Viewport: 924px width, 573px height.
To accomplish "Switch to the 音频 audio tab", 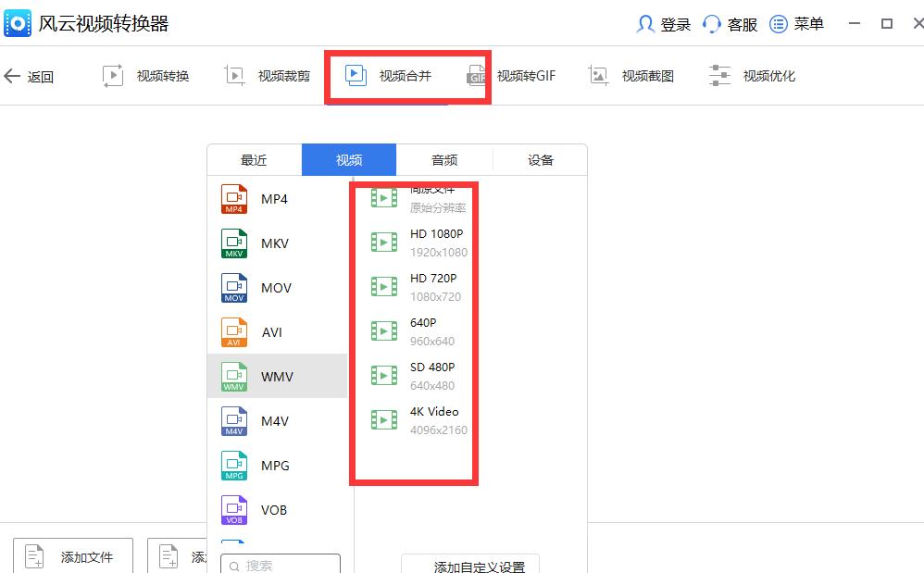I will pyautogui.click(x=443, y=159).
